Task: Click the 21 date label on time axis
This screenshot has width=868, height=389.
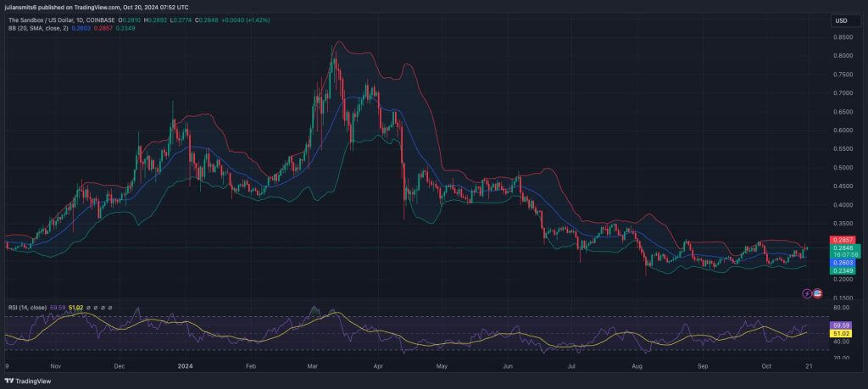Action: click(809, 366)
